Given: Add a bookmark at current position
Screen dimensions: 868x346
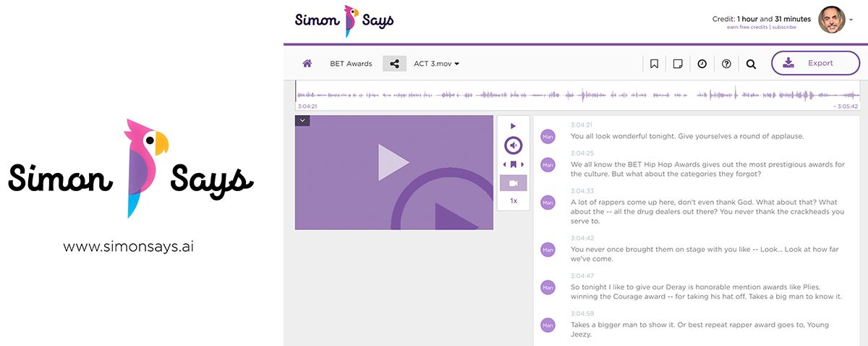Looking at the screenshot, I should (x=514, y=165).
